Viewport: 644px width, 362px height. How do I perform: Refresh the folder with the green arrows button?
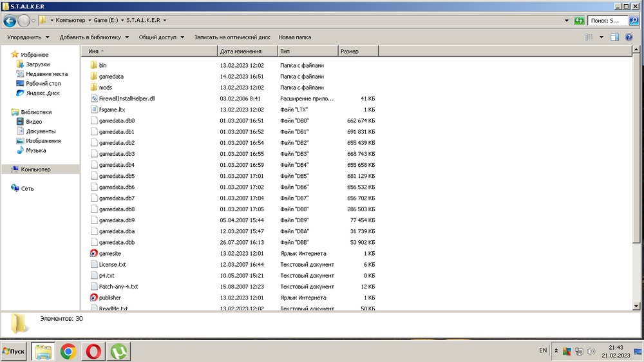click(579, 21)
